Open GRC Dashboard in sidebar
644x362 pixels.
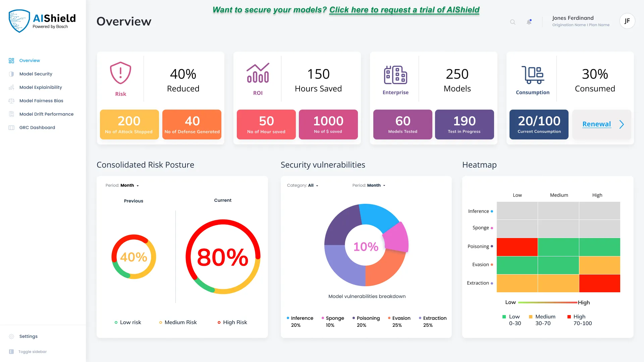[x=37, y=127]
